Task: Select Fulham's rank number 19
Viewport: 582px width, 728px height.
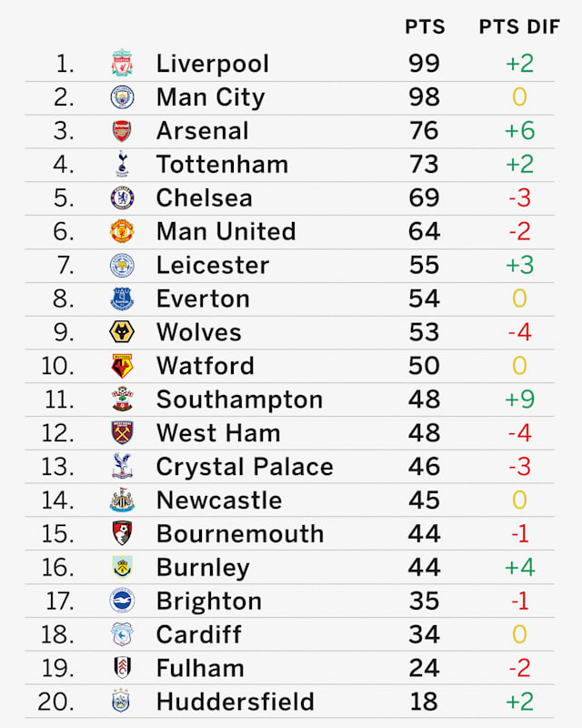Action: (57, 668)
